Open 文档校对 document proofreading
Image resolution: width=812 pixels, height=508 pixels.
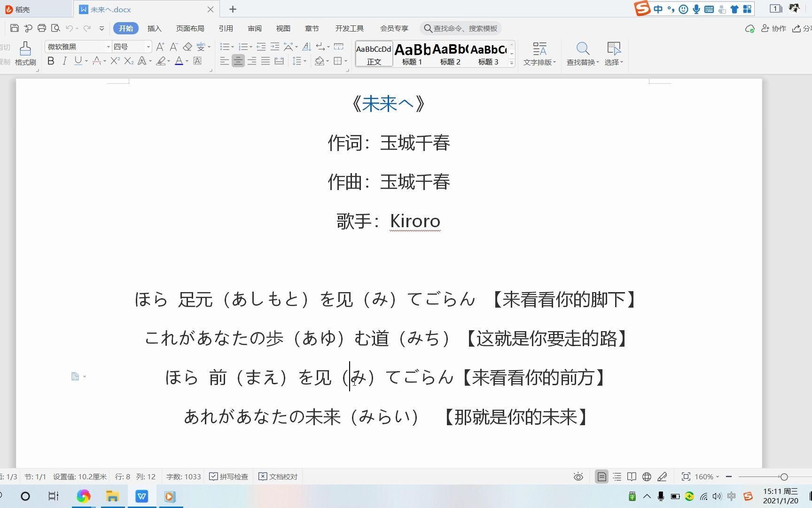278,477
